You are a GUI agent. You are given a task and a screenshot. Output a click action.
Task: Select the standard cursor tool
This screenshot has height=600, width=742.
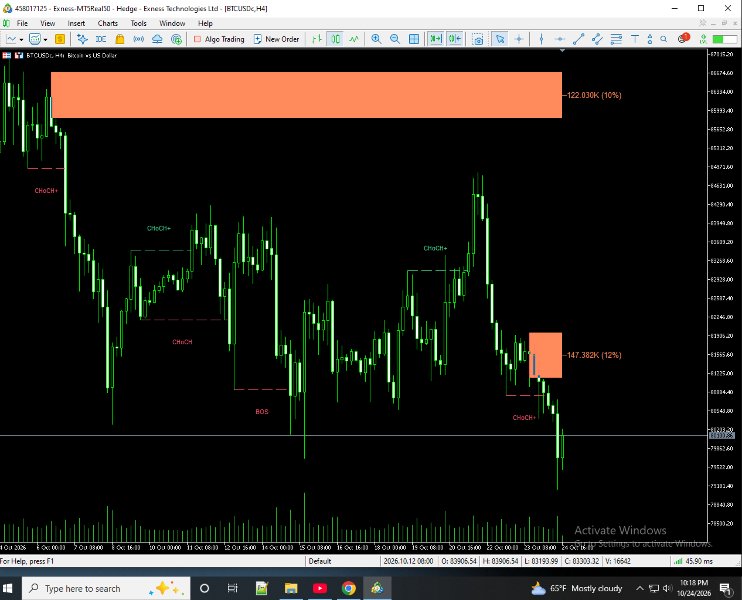click(x=500, y=39)
